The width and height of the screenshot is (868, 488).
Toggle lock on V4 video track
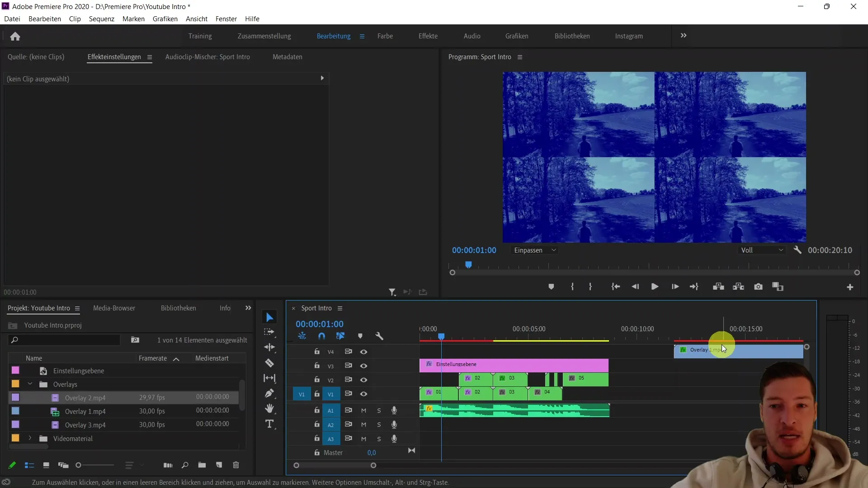click(317, 352)
